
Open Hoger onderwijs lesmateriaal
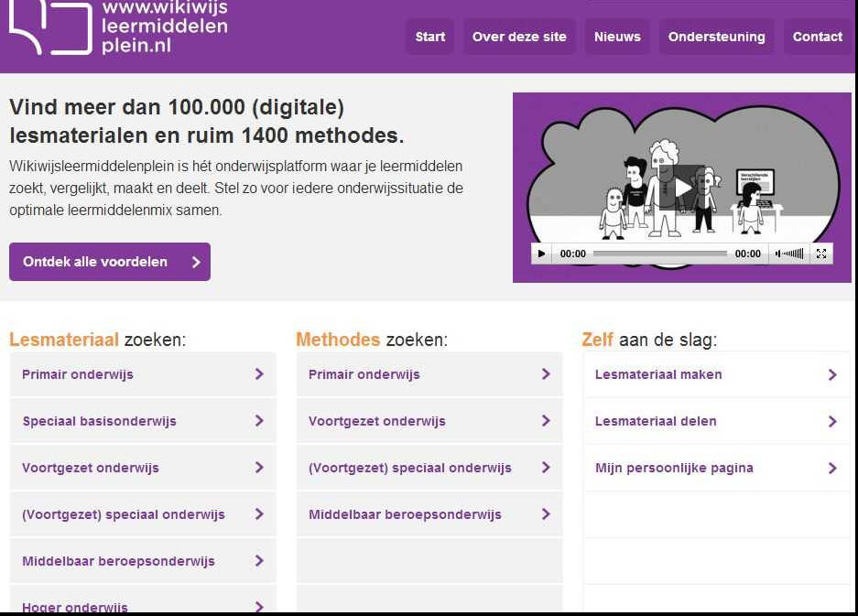pos(144,600)
